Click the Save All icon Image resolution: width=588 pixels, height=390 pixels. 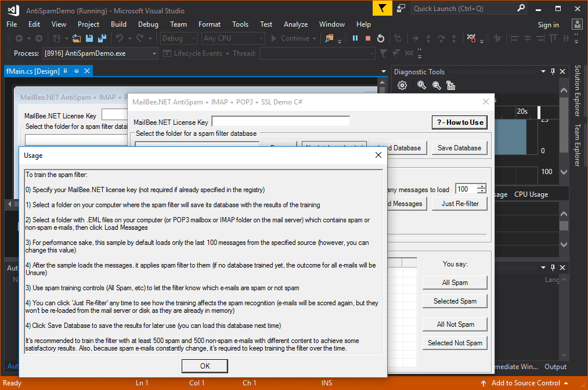click(x=102, y=38)
